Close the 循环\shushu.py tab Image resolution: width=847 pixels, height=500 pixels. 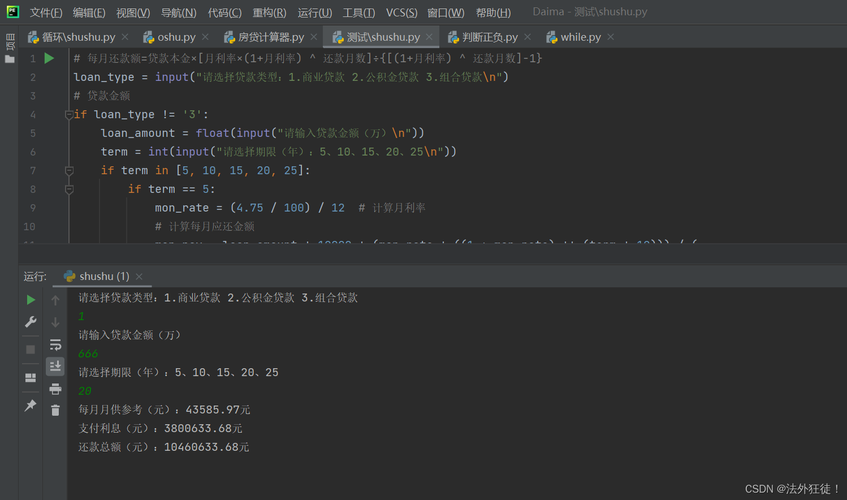(x=125, y=37)
